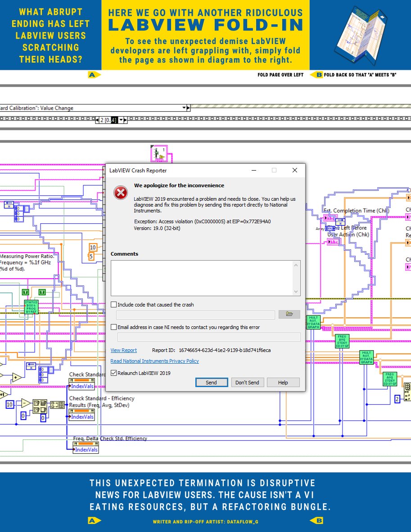Select the orange numeric constant 10
411x532 pixels.
coord(93,248)
